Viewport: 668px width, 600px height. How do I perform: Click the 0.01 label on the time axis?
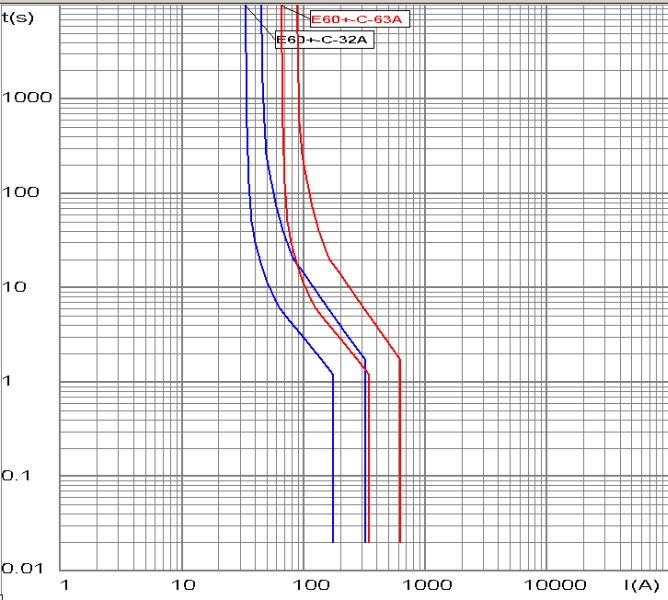tap(21, 568)
